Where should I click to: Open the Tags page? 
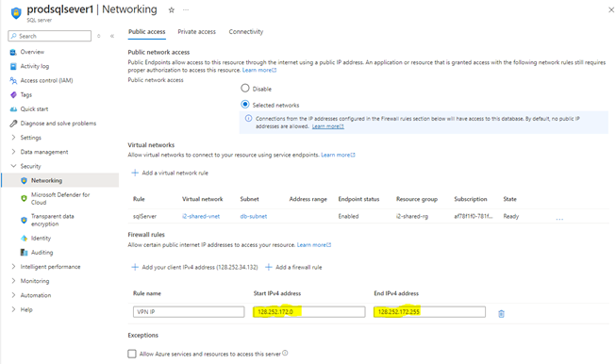[25, 94]
